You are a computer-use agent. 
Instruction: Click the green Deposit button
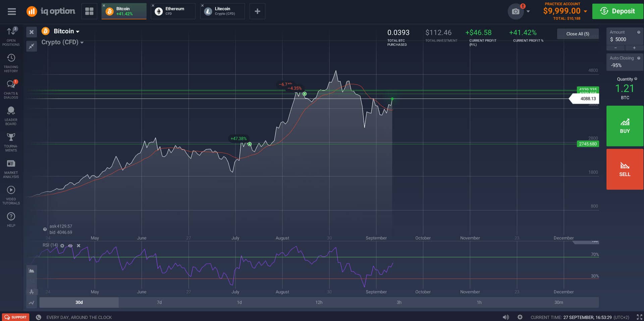coord(618,11)
